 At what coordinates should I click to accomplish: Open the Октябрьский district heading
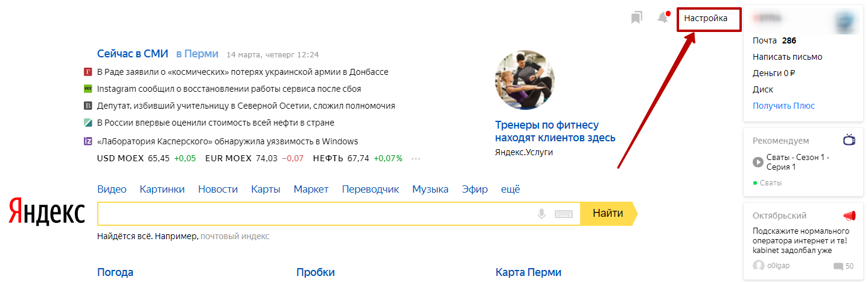tap(779, 216)
